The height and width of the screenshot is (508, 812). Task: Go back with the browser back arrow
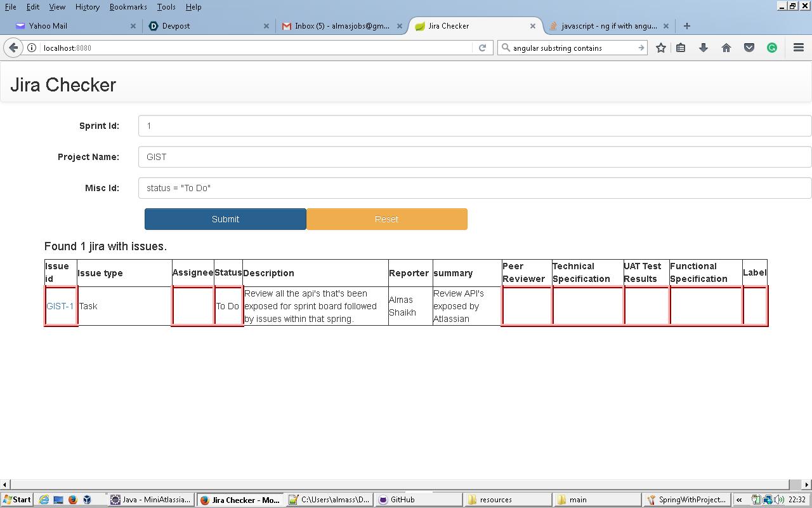tap(13, 48)
